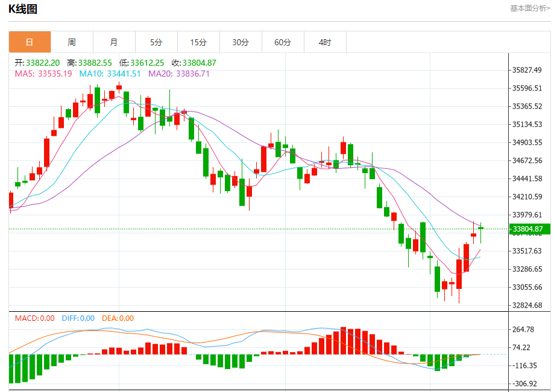The width and height of the screenshot is (554, 392).
Task: Click the 33517.63 price axis label
Action: (x=527, y=251)
